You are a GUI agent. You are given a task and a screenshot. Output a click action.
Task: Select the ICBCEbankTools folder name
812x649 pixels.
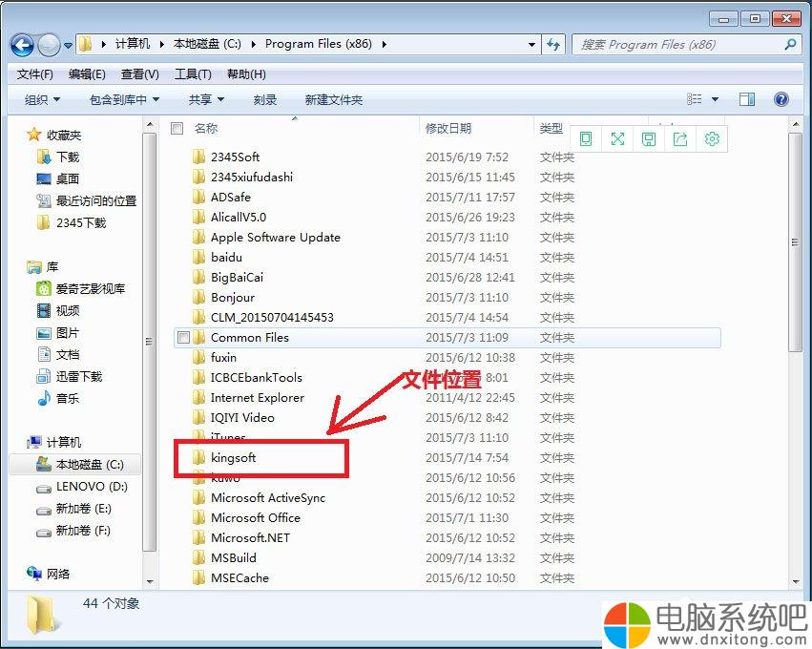[x=257, y=378]
